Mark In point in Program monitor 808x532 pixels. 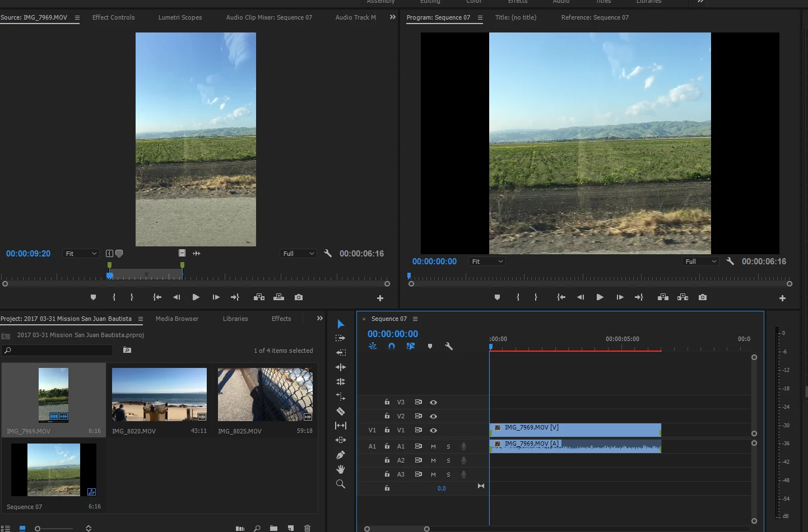pos(518,297)
